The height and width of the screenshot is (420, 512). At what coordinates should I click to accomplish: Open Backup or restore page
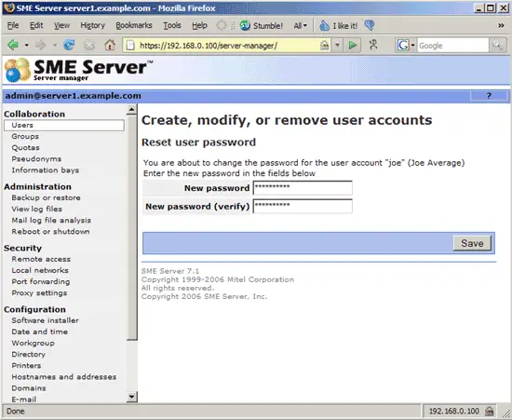[46, 197]
